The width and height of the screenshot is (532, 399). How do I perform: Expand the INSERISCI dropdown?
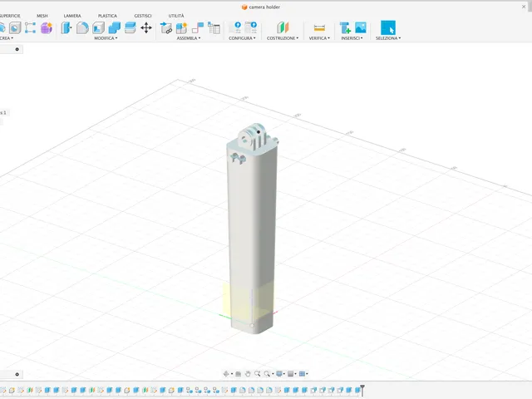[x=352, y=38]
